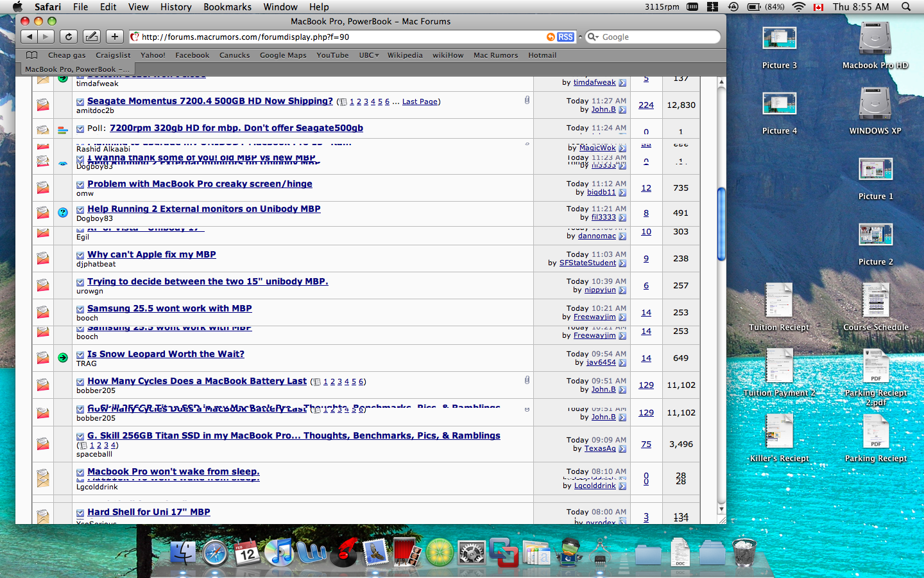Viewport: 924px width, 578px height.
Task: Launch VMware Fusion from the Dock
Action: pos(504,552)
